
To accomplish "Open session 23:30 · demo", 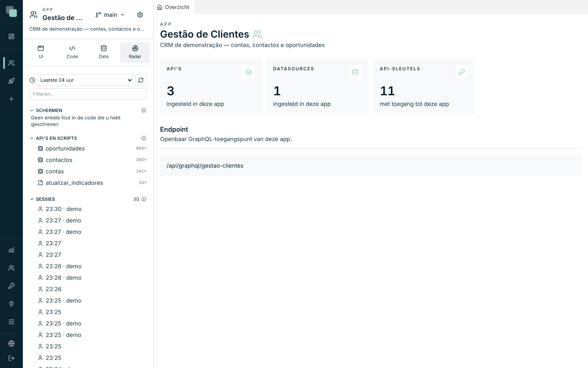I will coord(88,209).
